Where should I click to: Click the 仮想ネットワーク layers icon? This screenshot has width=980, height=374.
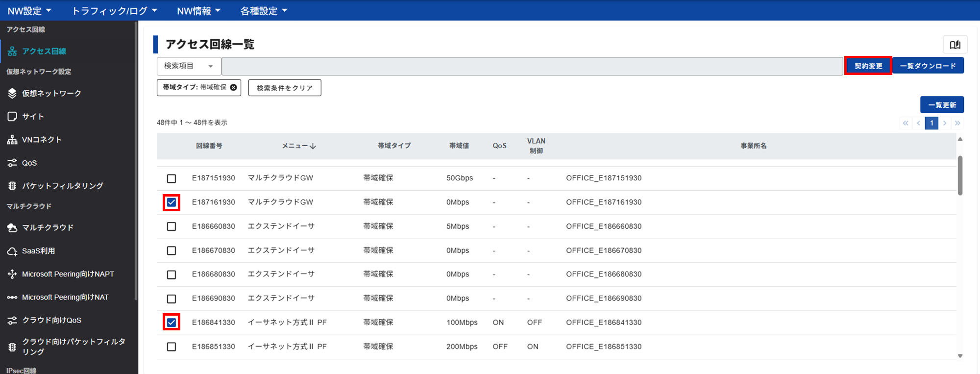point(12,93)
